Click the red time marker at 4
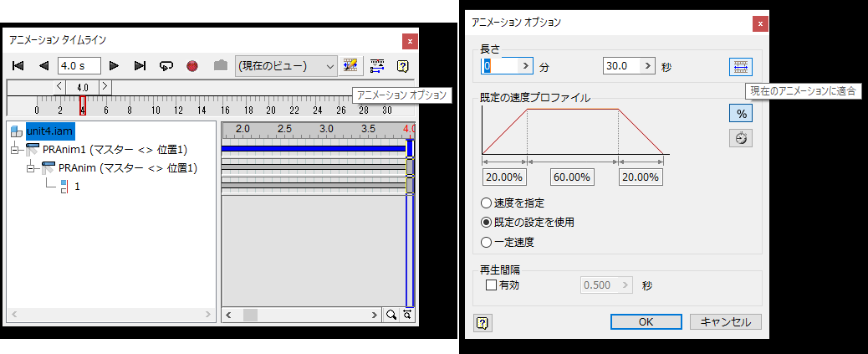This screenshot has width=868, height=354. coord(83,105)
